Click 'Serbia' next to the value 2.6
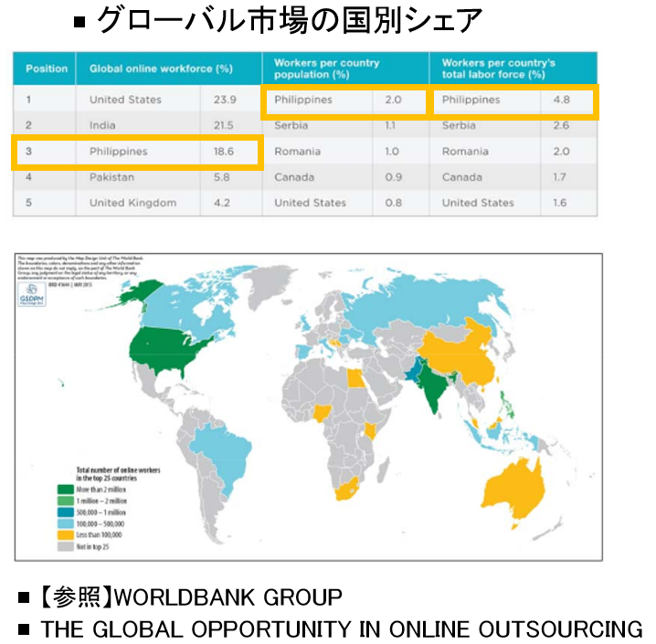 459,125
